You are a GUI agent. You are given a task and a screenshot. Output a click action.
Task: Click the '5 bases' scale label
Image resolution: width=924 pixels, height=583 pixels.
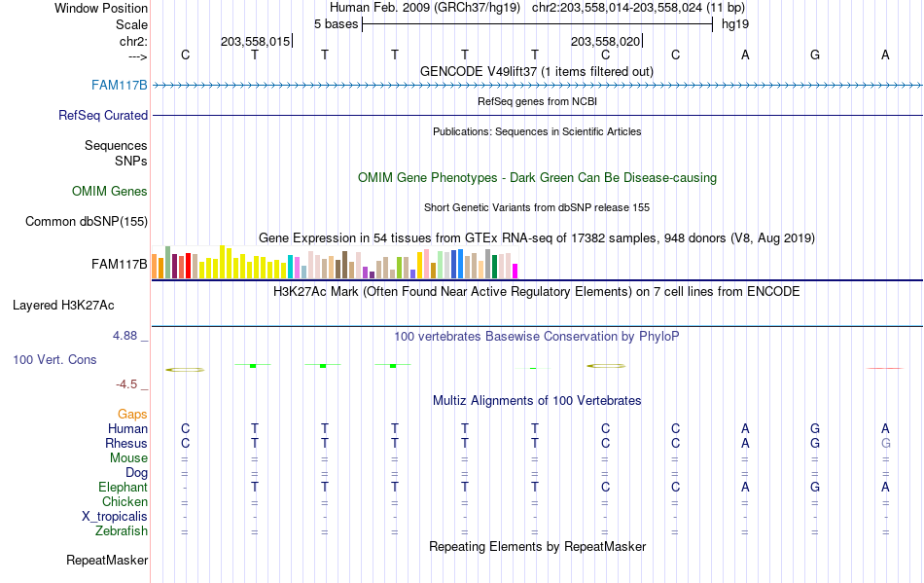[x=336, y=24]
